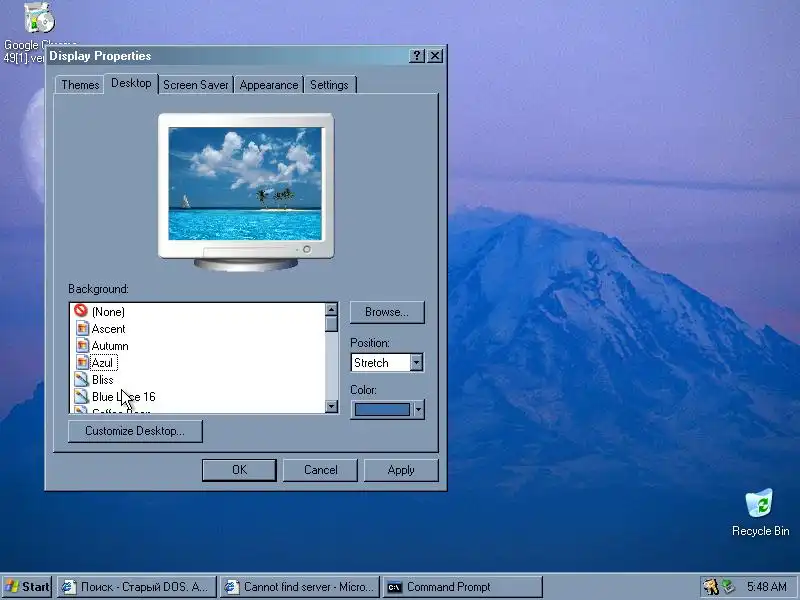Click the Stretch position combo box
Viewport: 800px width, 600px height.
(x=387, y=362)
